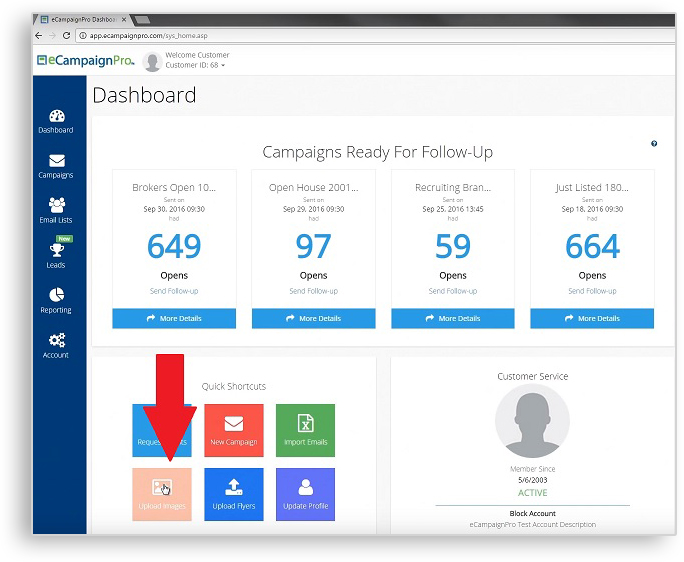This screenshot has width=684, height=562.
Task: Click the New badge above Leads
Action: [x=65, y=239]
